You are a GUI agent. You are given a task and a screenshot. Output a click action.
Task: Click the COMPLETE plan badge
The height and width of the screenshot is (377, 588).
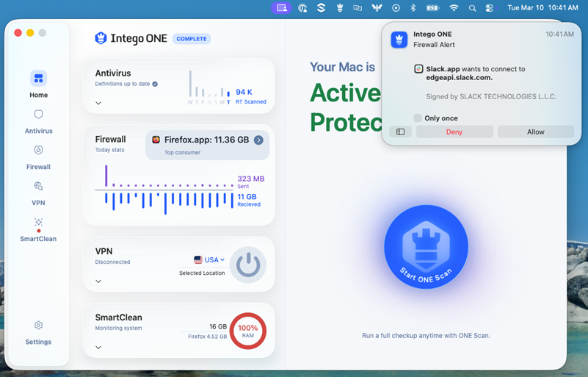(x=192, y=39)
